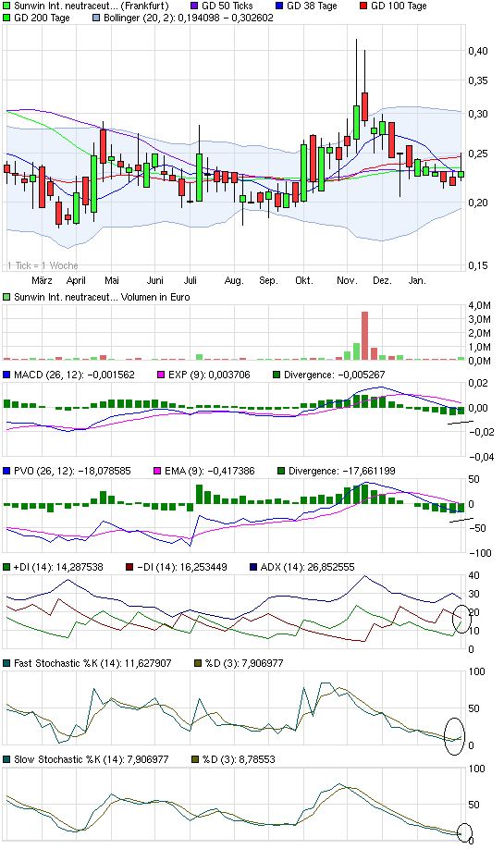This screenshot has height=849, width=504.
Task: Click the 4,0M volume axis label
Action: click(x=480, y=306)
